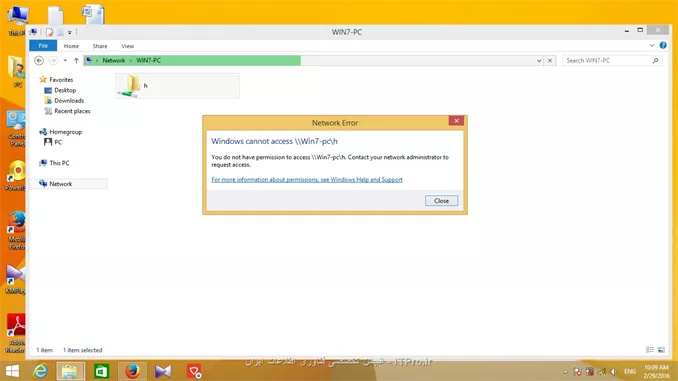The width and height of the screenshot is (678, 381).
Task: Open the taskbar clock and date
Action: 656,371
